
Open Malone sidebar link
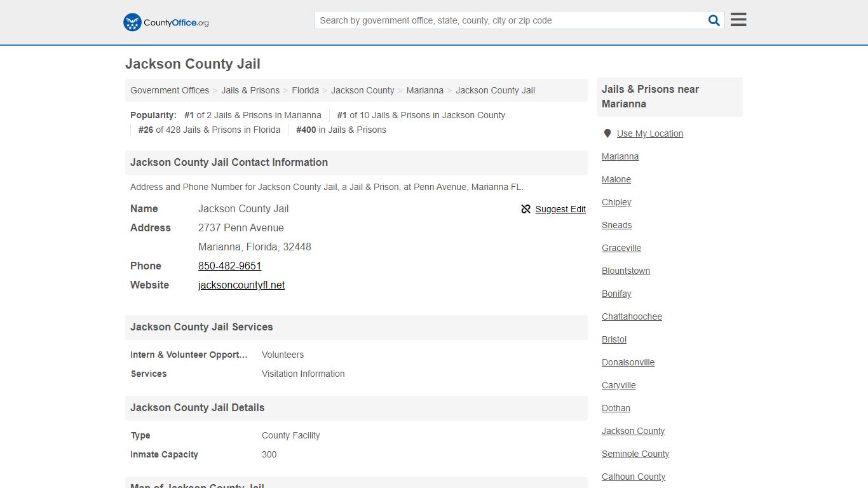click(616, 179)
